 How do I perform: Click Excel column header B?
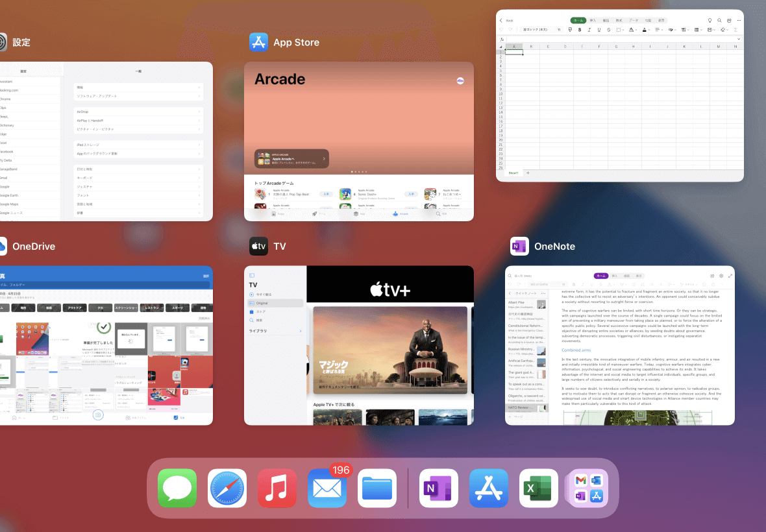pyautogui.click(x=531, y=46)
